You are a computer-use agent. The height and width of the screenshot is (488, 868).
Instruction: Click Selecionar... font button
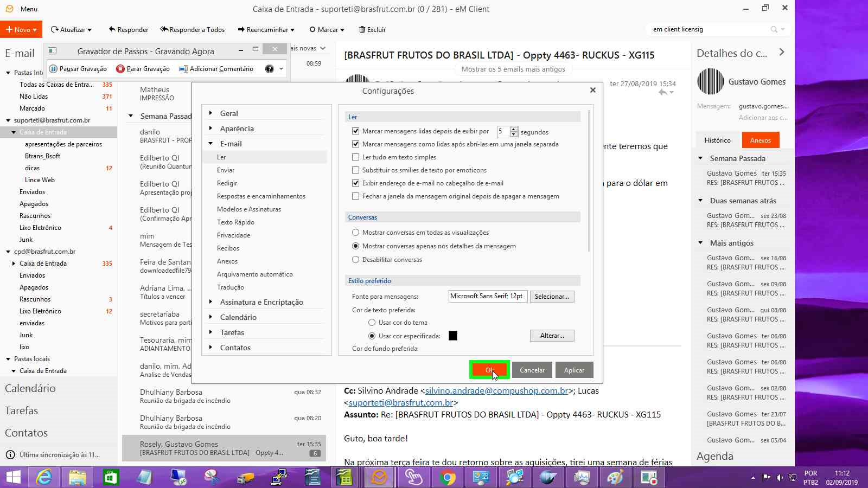[x=552, y=297]
